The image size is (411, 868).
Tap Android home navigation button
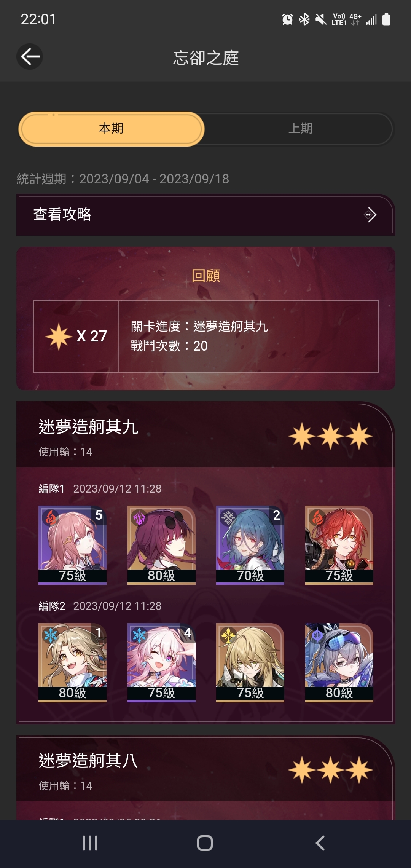[x=205, y=843]
